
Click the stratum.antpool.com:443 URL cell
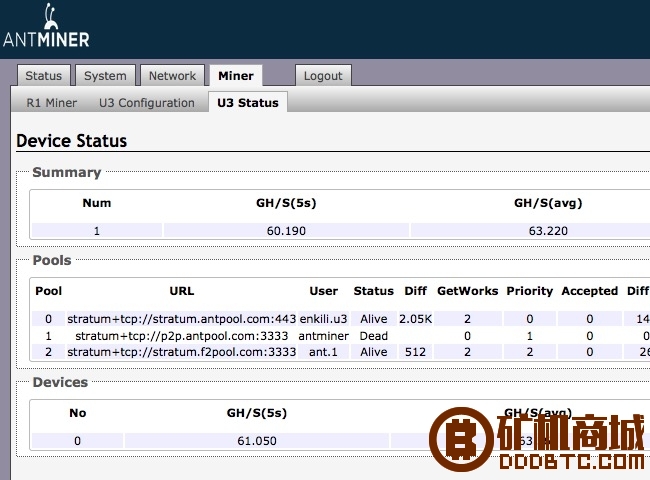[x=182, y=318]
